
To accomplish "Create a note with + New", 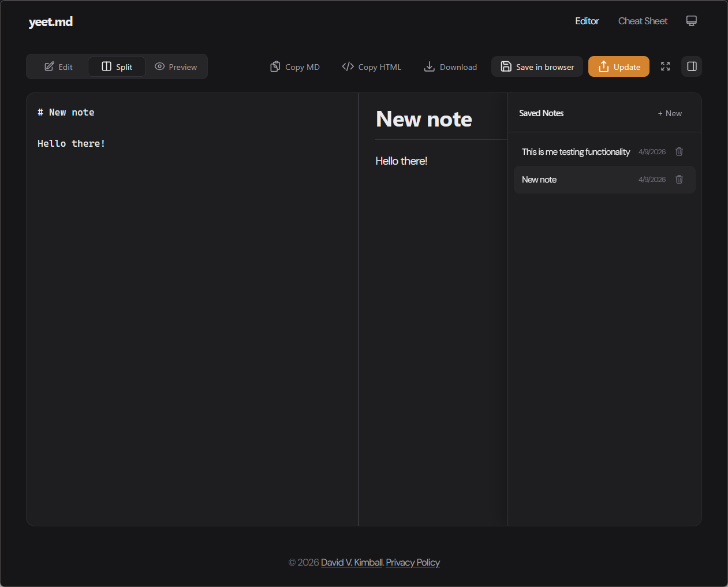I will point(670,113).
